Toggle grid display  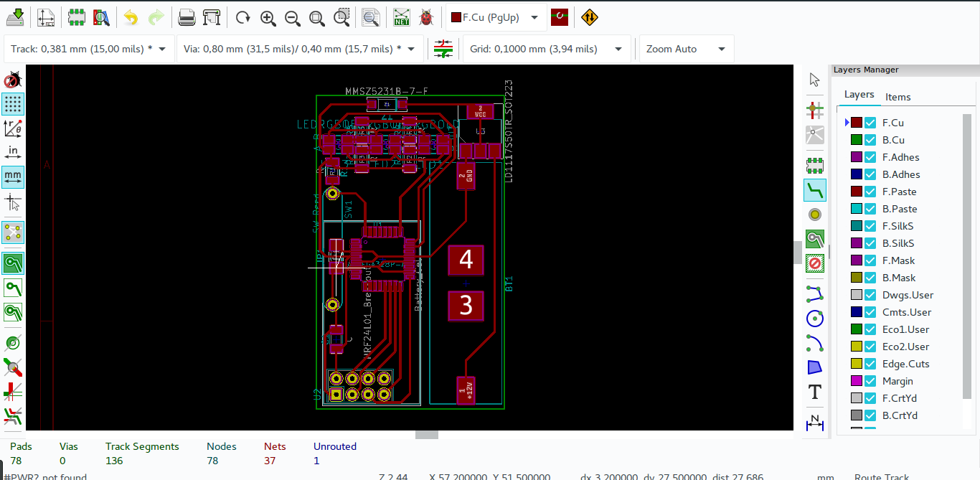coord(13,104)
